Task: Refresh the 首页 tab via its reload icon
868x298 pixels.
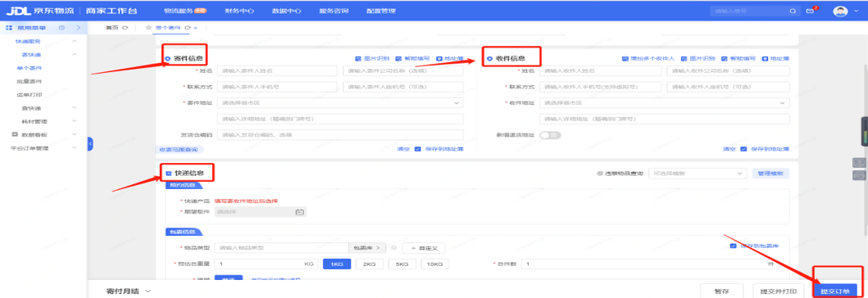Action: 125,28
